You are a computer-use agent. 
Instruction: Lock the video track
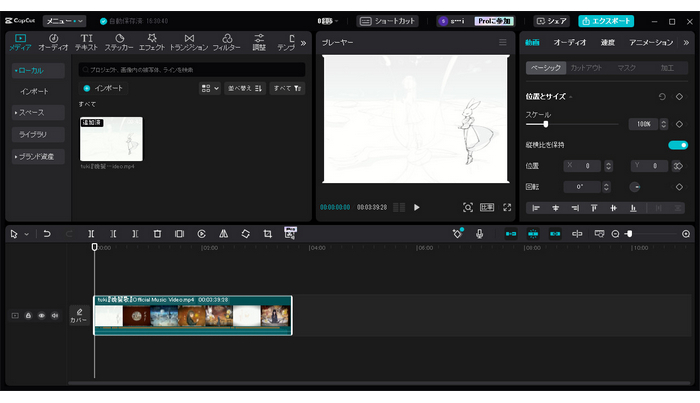coord(28,316)
